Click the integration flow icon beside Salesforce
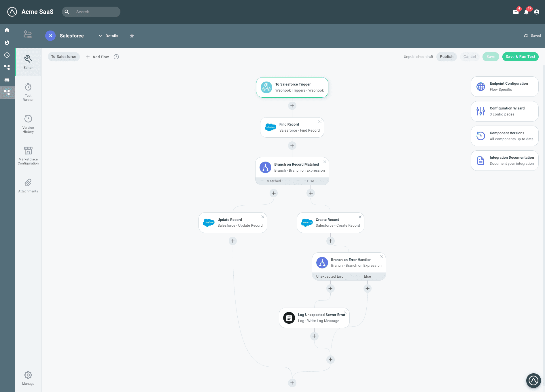Viewport: 545px width, 392px height. point(28,35)
